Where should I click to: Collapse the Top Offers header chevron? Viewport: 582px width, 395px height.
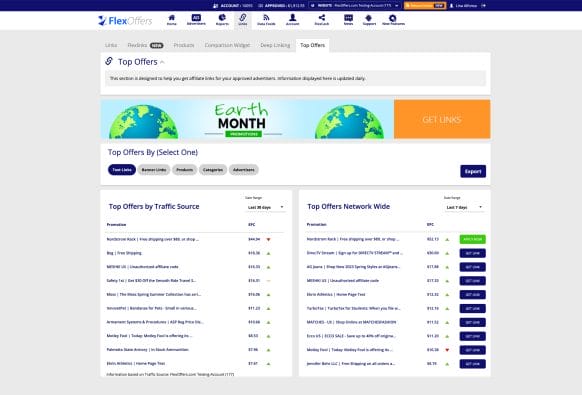pyautogui.click(x=163, y=62)
